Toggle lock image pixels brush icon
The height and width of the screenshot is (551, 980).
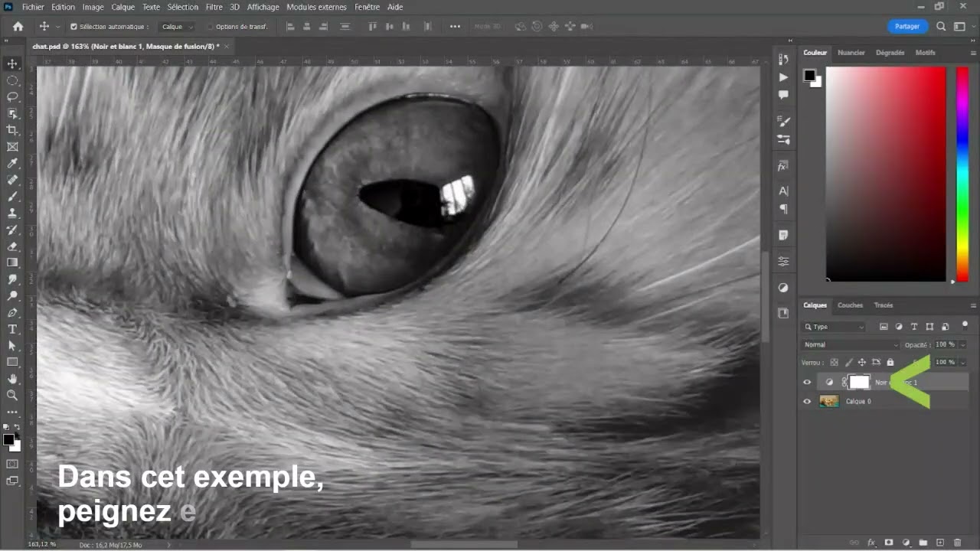(x=848, y=362)
